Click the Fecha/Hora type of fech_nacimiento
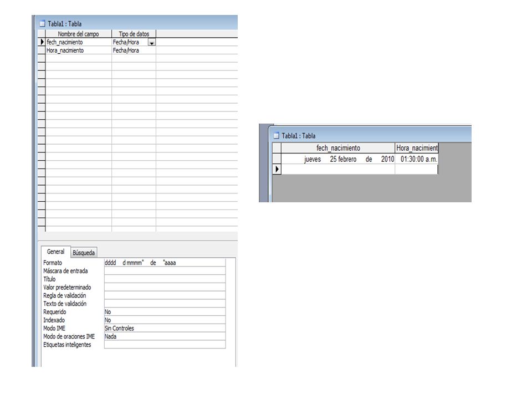Viewport: 532px width, 399px height. tap(130, 42)
